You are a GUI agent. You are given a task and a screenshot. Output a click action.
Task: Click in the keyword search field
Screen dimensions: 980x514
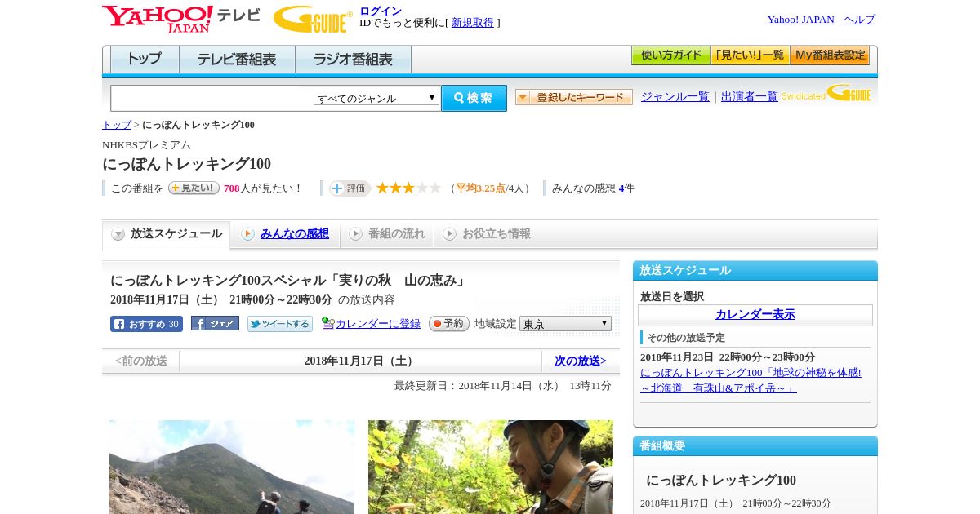tap(212, 98)
